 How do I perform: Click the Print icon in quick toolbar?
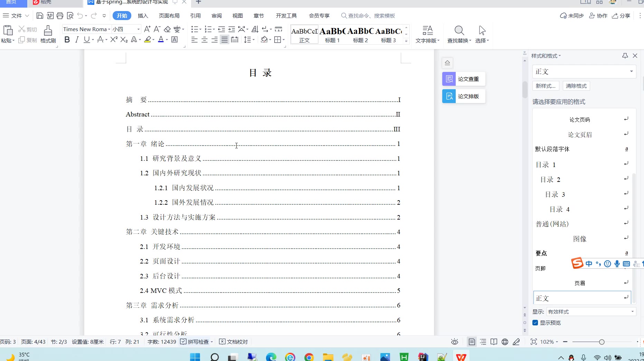(60, 16)
